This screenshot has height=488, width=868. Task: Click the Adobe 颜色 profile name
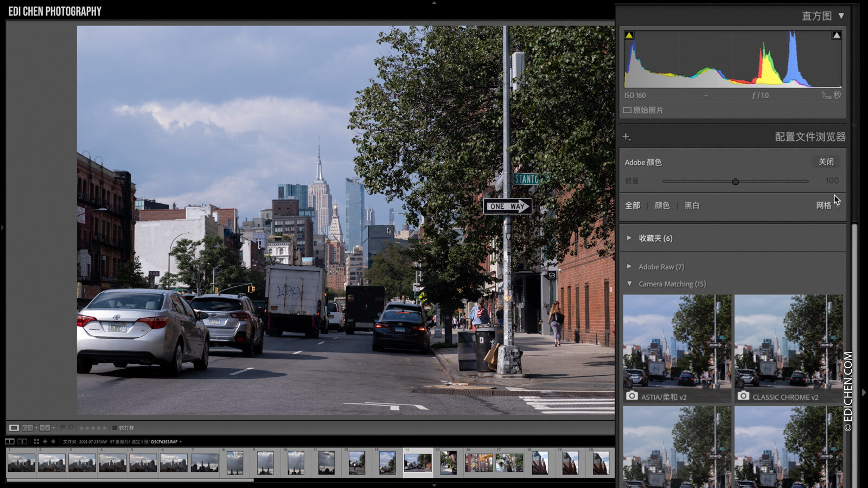tap(643, 162)
